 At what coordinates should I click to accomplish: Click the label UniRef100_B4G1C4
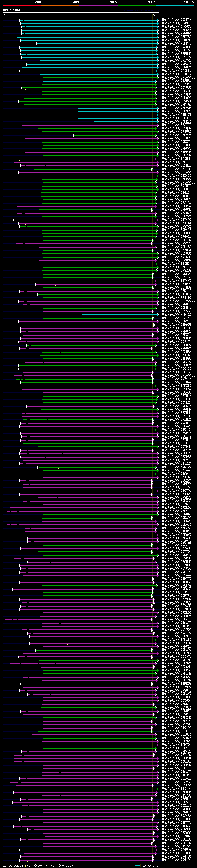tap(177, 193)
